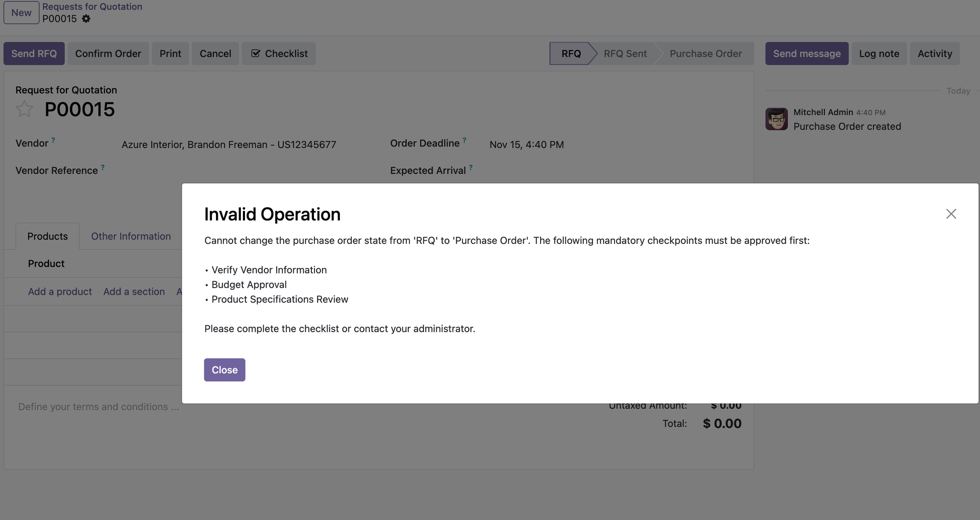Close the Invalid Operation dialog

[x=224, y=369]
